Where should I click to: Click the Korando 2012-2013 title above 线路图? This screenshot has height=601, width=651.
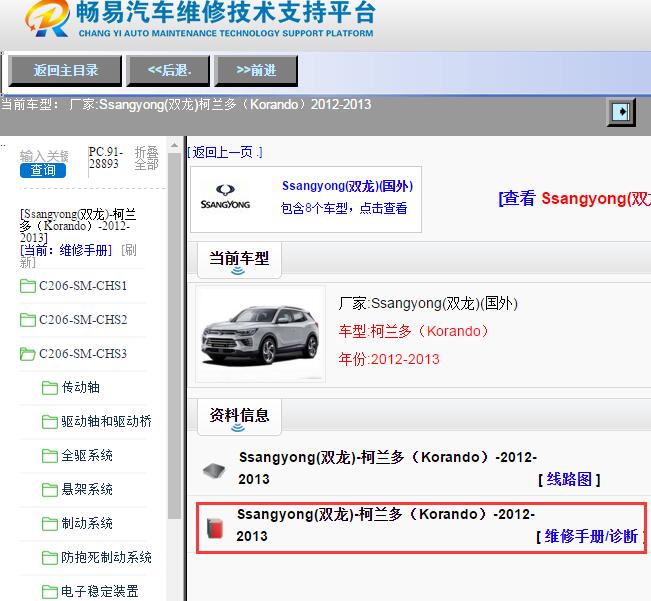pyautogui.click(x=388, y=468)
